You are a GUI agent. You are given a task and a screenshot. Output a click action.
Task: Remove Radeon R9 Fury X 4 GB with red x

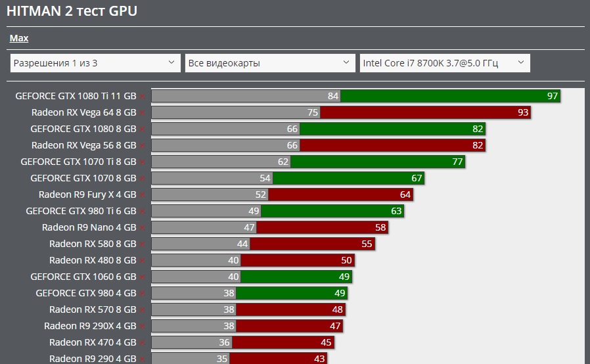[142, 195]
